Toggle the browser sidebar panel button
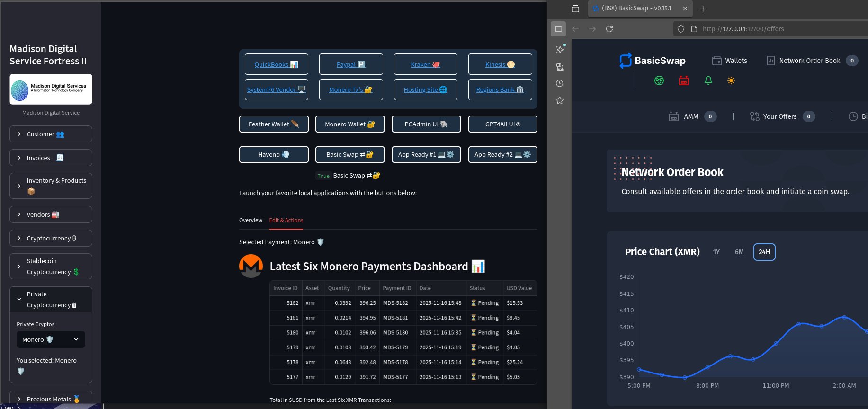 pyautogui.click(x=558, y=29)
